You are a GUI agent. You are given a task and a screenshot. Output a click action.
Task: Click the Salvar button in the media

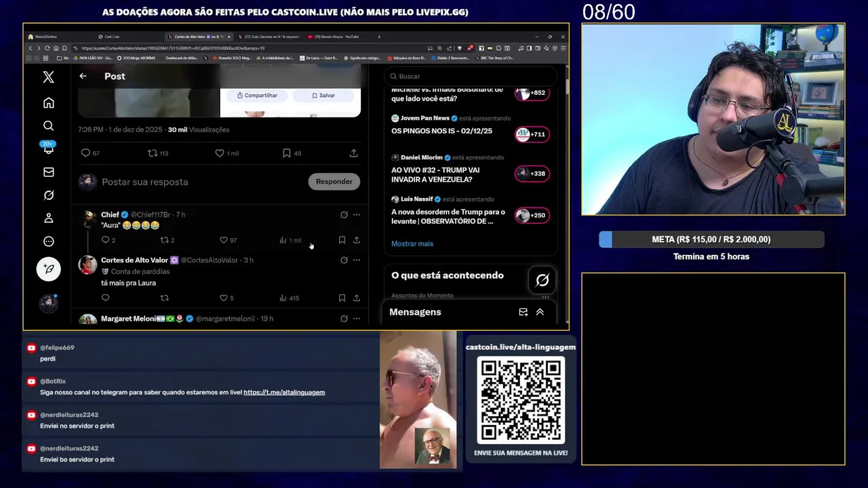pos(323,96)
